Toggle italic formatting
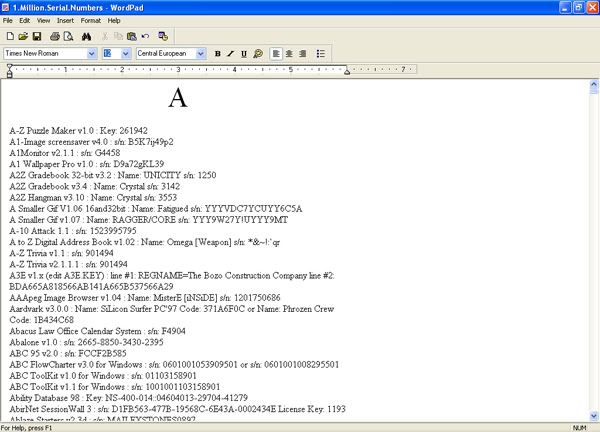Image resolution: width=600 pixels, height=432 pixels. point(230,54)
